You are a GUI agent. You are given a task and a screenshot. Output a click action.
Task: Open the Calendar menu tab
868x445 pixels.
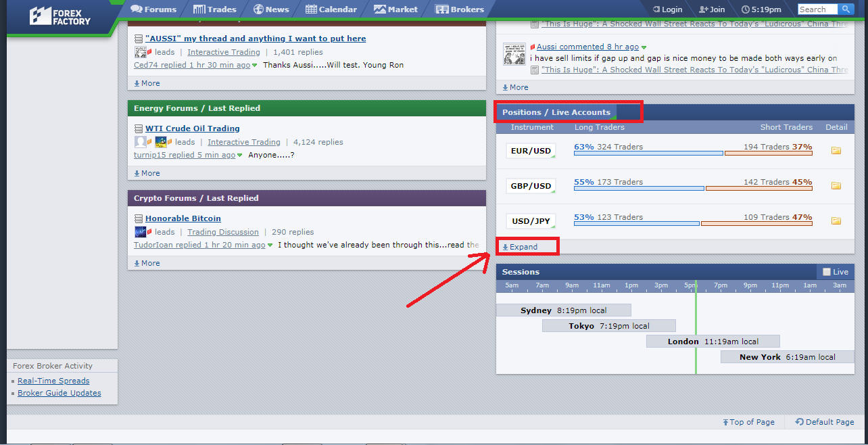pos(331,9)
